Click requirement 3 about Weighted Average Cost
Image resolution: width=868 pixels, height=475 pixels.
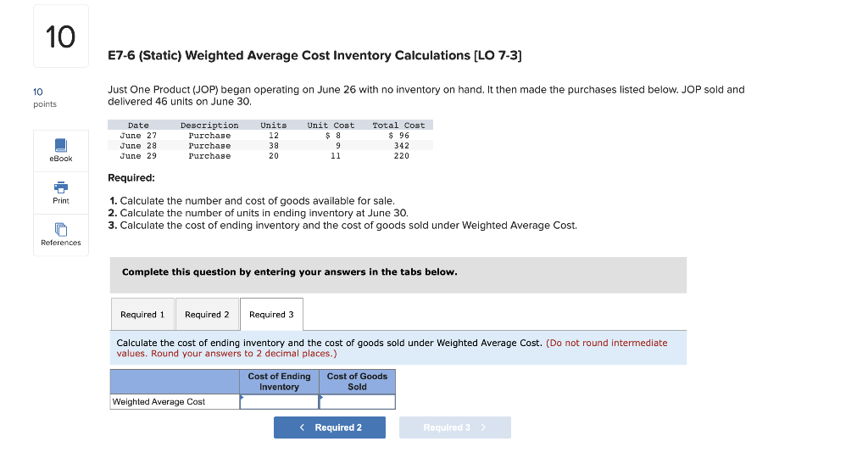pyautogui.click(x=342, y=226)
